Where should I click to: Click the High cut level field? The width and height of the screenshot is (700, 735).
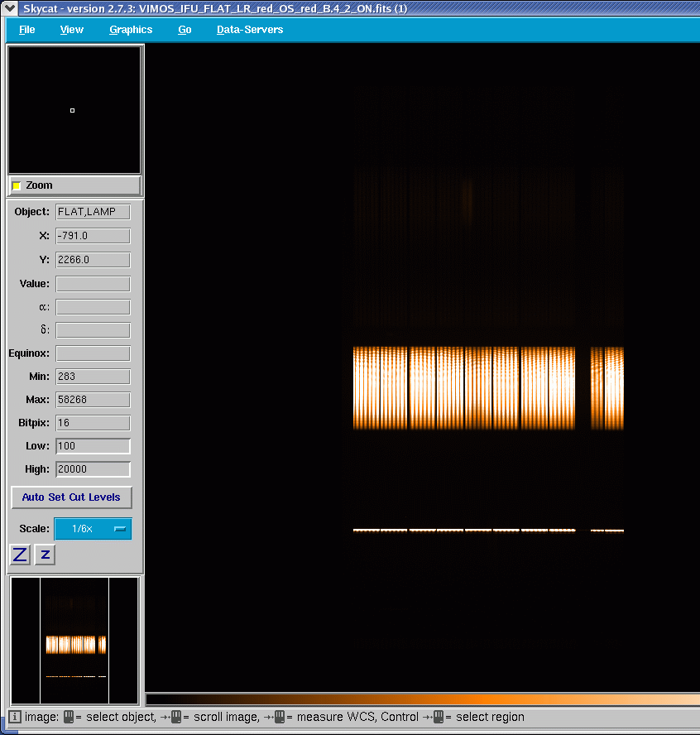(x=93, y=469)
